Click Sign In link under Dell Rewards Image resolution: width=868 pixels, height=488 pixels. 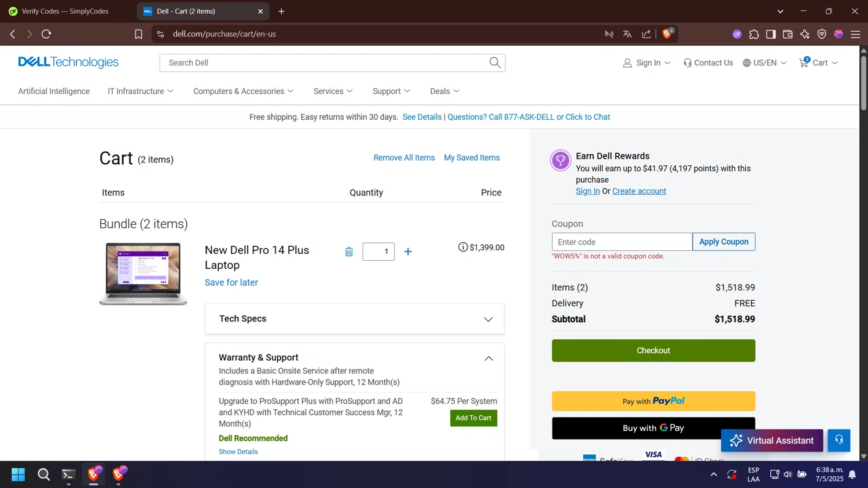click(588, 191)
